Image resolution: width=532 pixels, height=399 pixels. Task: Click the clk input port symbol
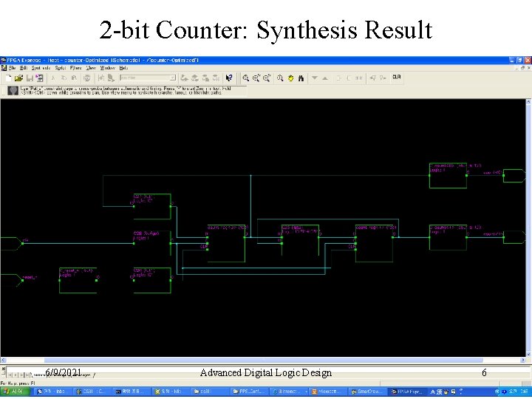tap(11, 244)
